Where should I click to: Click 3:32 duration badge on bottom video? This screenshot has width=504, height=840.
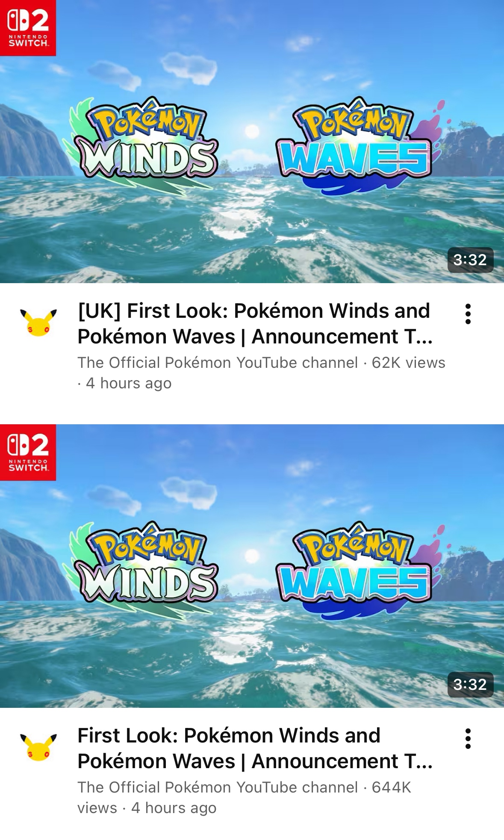(x=470, y=684)
